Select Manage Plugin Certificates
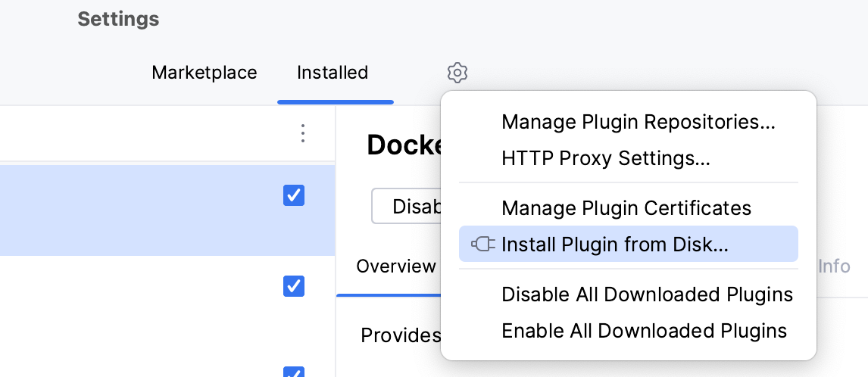Image resolution: width=868 pixels, height=377 pixels. point(626,207)
